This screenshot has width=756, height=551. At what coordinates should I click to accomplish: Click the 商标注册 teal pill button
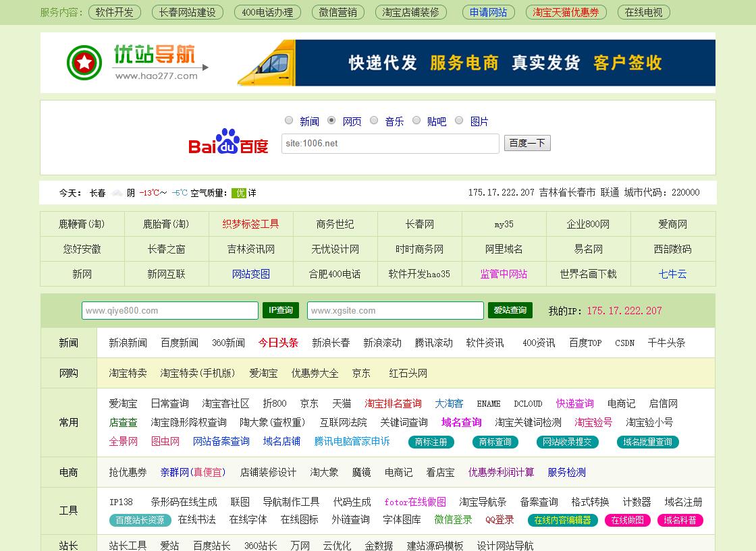(431, 442)
